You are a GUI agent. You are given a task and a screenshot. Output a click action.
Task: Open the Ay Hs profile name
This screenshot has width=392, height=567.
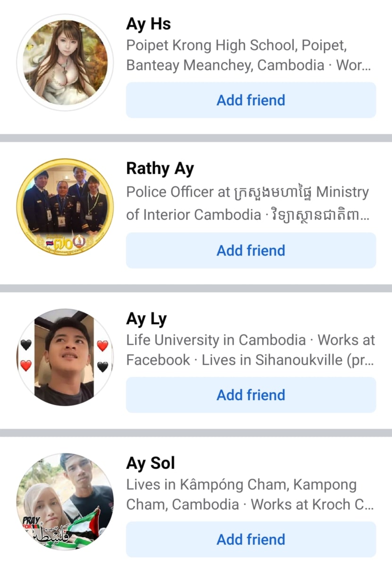coord(148,24)
